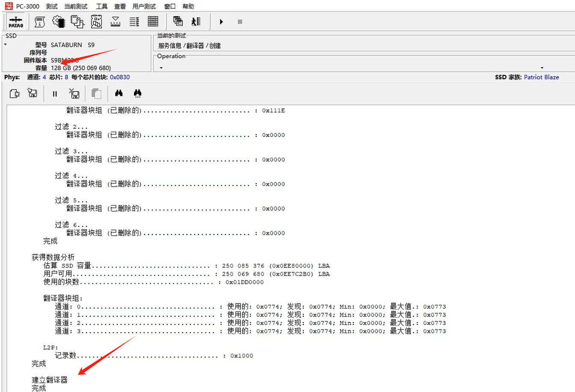Viewport: 575px width, 392px height.
Task: Click the scroll document icon in top toolbar
Action: (40, 22)
